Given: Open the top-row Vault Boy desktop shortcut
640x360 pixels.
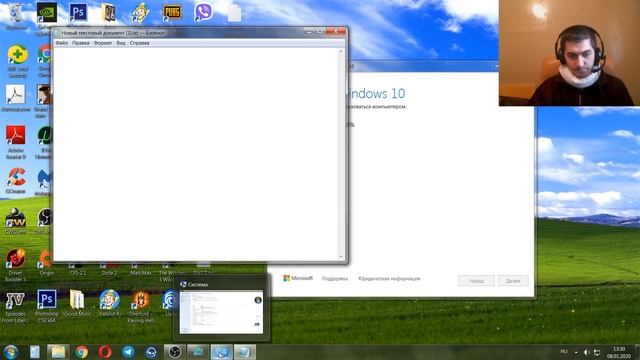Looking at the screenshot, I should point(140,13).
